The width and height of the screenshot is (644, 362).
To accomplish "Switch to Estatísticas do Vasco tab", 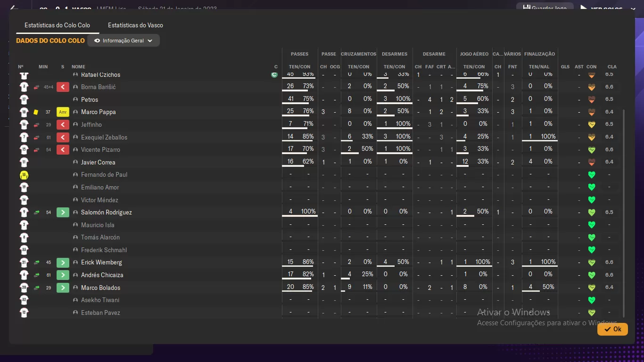I will pos(135,25).
